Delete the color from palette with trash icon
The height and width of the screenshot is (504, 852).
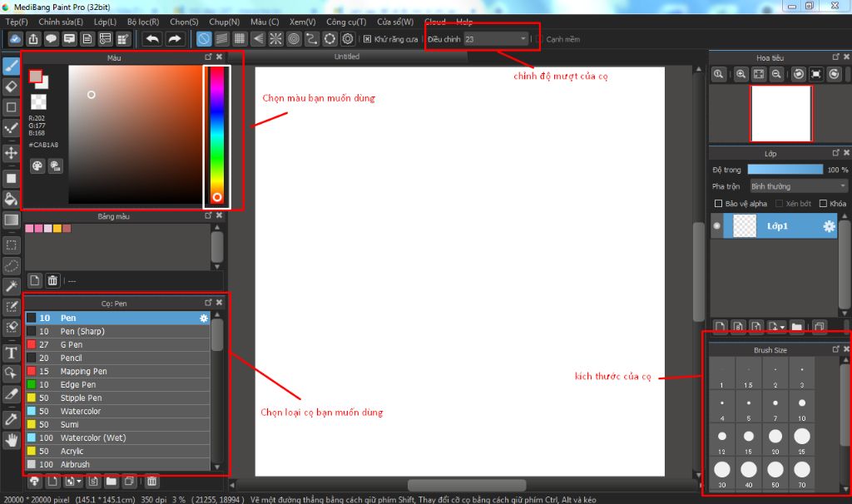(x=52, y=281)
